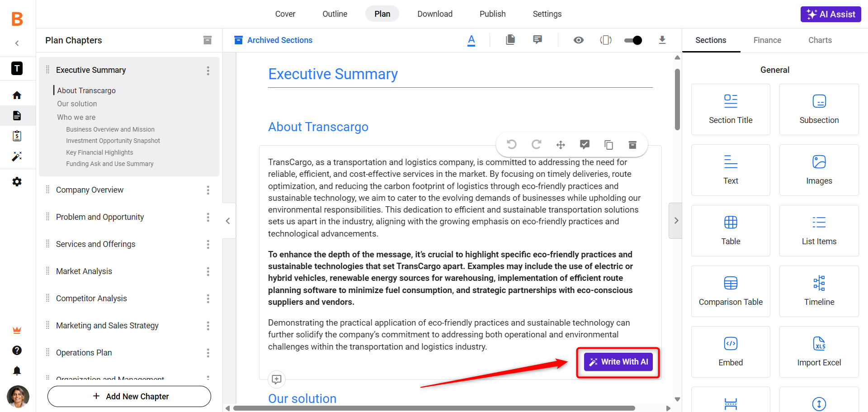The width and height of the screenshot is (868, 412).
Task: Click the download arrow icon in toolbar
Action: pos(662,40)
